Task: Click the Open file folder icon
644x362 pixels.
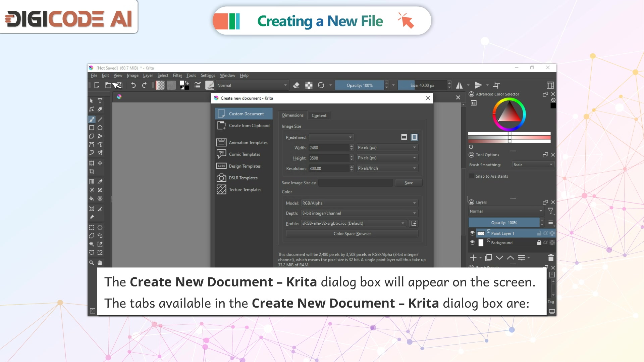Action: click(108, 85)
